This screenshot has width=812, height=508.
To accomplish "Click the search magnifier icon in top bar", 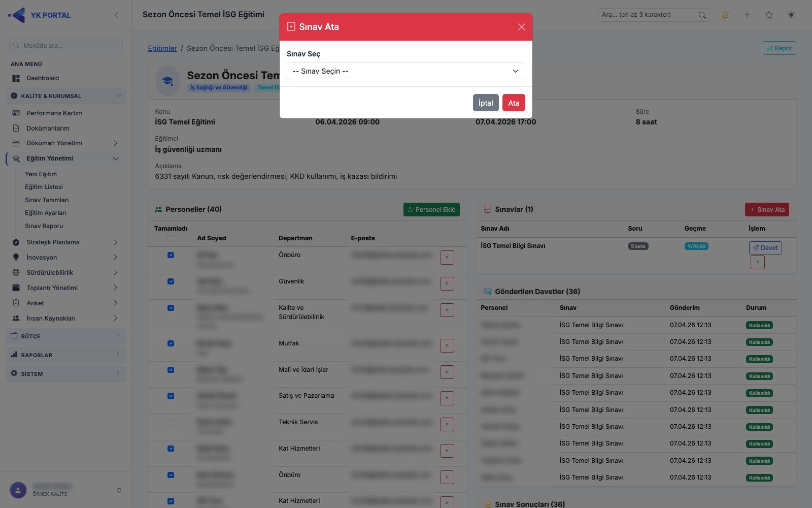I will click(x=702, y=15).
